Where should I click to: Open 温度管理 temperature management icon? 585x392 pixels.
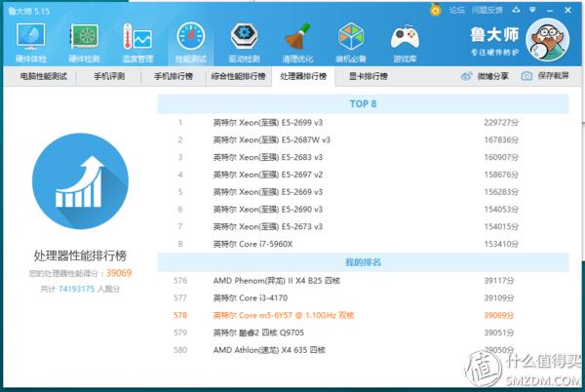(137, 43)
